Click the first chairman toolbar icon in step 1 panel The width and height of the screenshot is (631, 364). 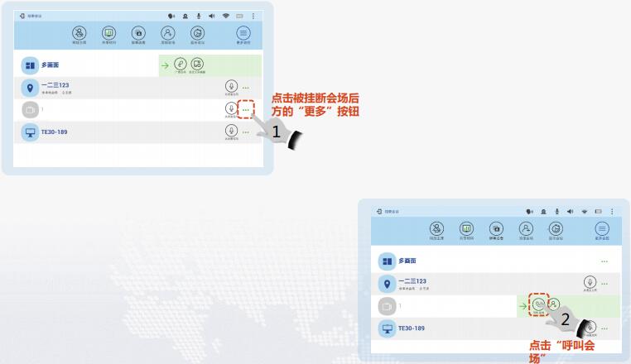pyautogui.click(x=79, y=34)
